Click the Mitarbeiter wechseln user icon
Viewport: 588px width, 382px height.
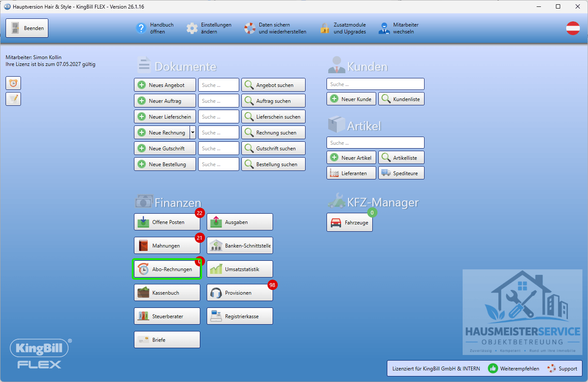click(x=384, y=28)
